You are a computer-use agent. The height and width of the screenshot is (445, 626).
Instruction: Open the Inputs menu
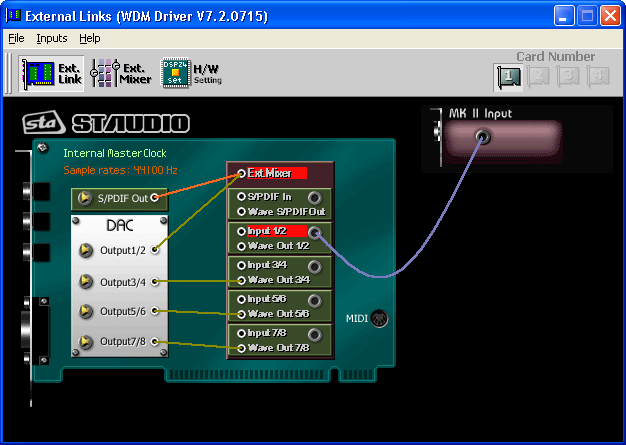click(52, 38)
